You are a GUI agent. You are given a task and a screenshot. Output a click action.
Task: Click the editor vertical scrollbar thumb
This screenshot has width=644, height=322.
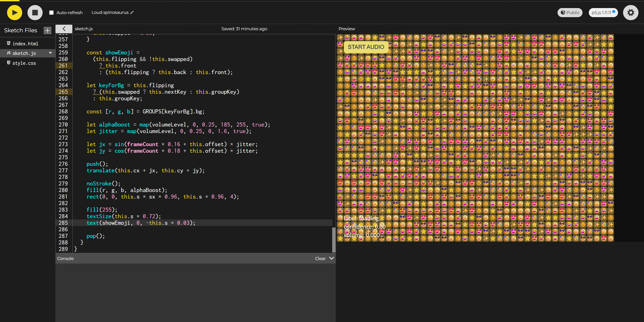[334, 239]
